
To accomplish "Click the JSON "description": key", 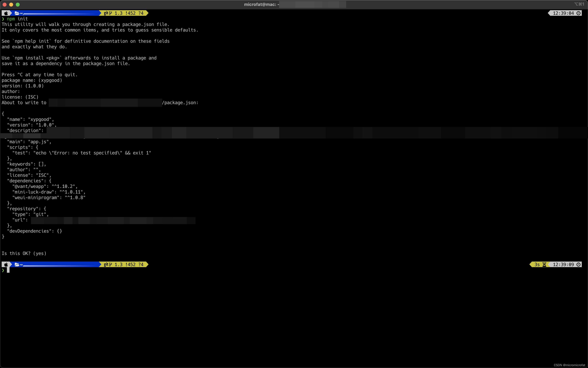I will tap(25, 131).
